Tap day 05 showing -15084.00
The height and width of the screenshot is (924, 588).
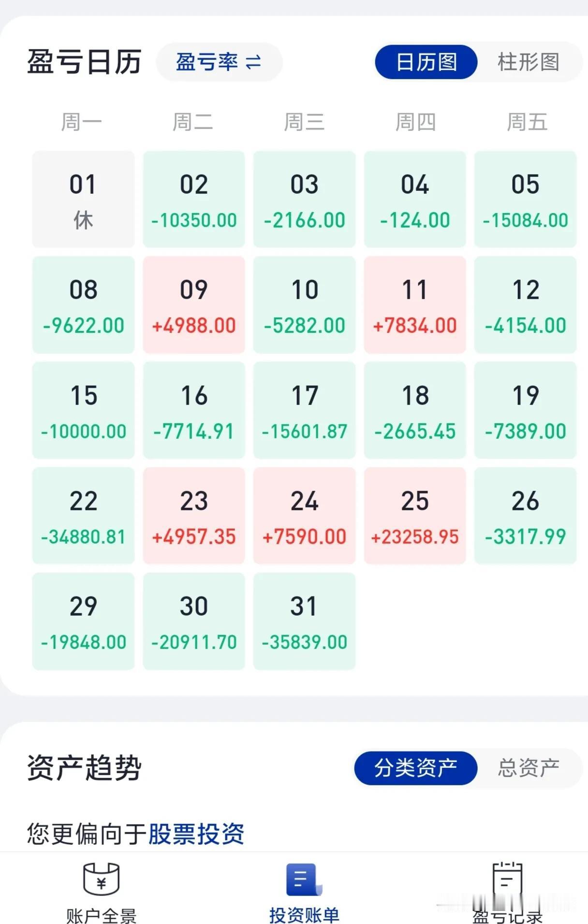525,199
